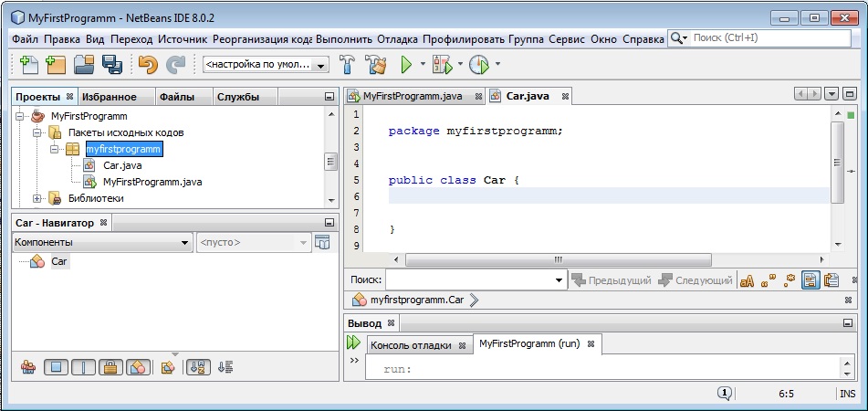Viewport: 868px width, 411px height.
Task: Click the Car class icon in Navigator
Action: click(37, 261)
